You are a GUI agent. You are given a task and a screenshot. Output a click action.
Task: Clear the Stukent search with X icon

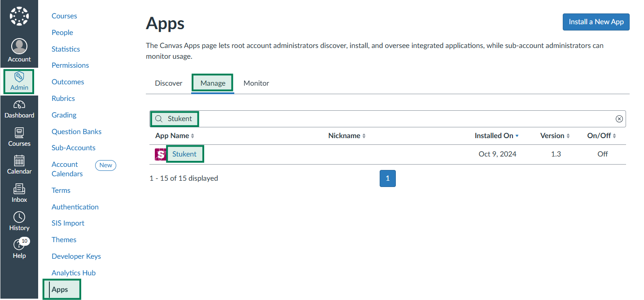619,119
